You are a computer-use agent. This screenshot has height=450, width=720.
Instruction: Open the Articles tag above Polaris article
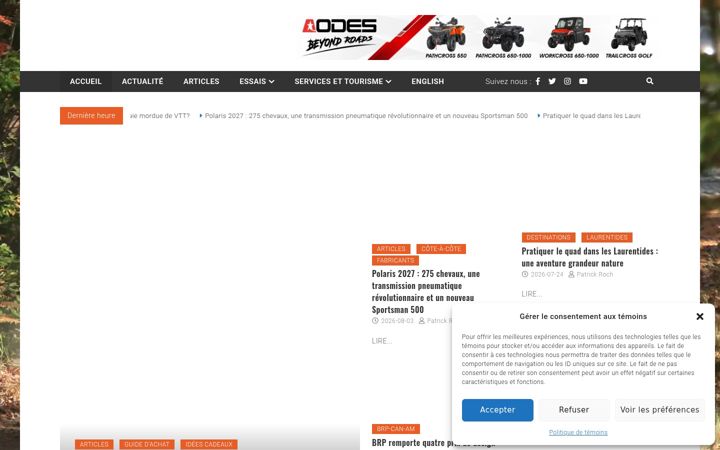point(391,249)
